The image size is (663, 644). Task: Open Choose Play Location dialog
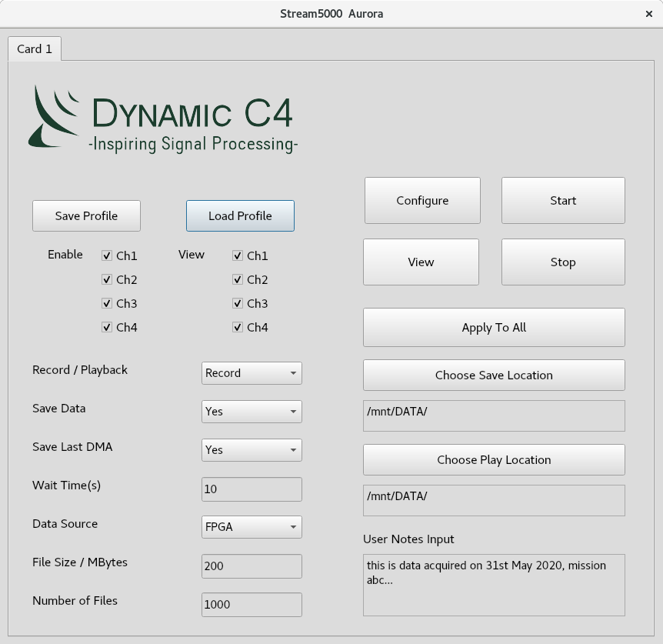coord(494,460)
